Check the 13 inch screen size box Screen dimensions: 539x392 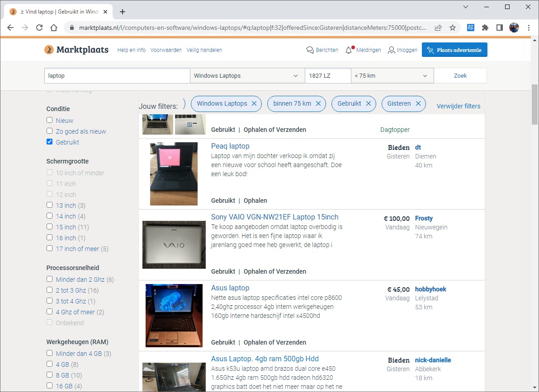[x=49, y=205]
